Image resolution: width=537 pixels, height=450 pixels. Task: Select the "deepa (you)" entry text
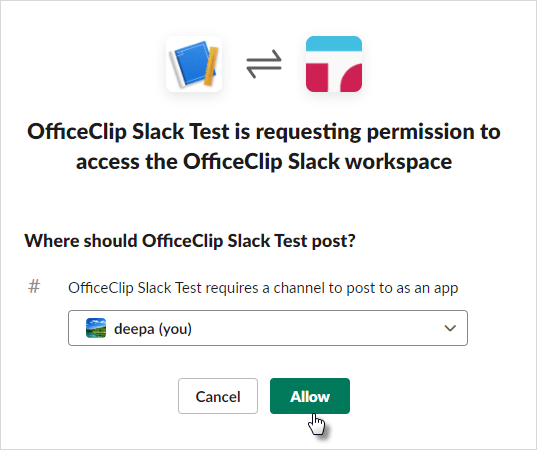[153, 329]
